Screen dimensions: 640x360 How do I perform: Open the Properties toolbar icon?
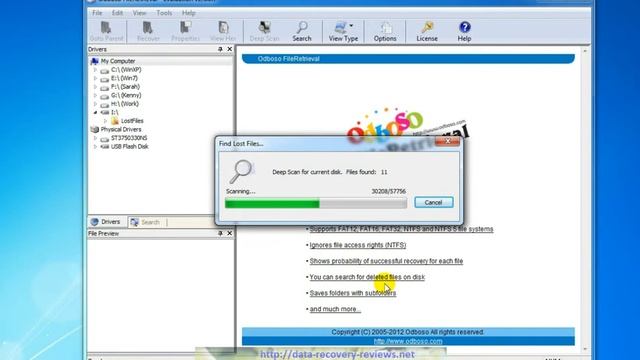[x=185, y=28]
